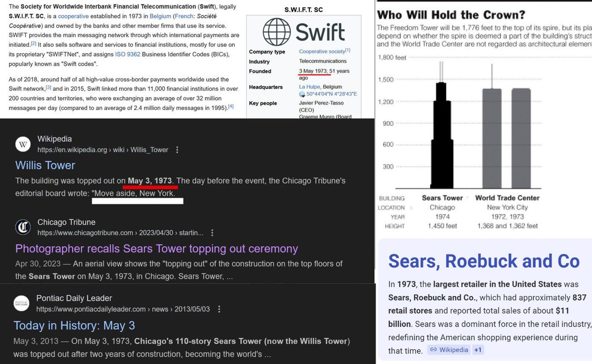This screenshot has width=592, height=364.
Task: Click the 'May 3, 2013' result date
Action: [x=36, y=341]
